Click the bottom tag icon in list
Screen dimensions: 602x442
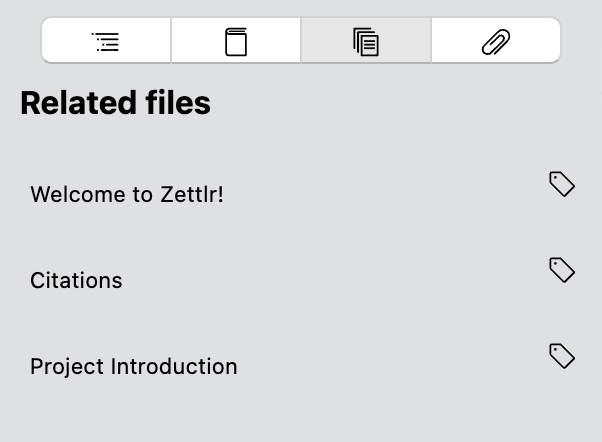[562, 356]
